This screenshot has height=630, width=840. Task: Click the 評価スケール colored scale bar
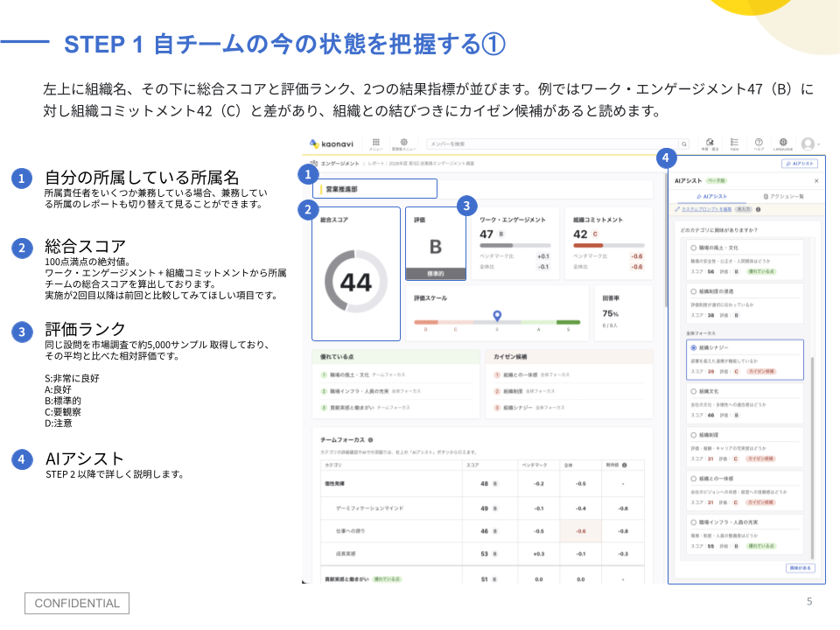pos(497,323)
